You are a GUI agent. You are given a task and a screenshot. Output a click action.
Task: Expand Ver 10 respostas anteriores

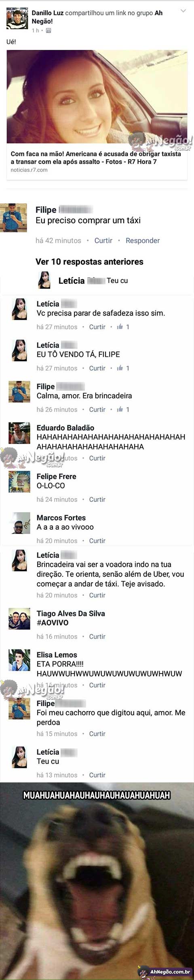point(89,262)
